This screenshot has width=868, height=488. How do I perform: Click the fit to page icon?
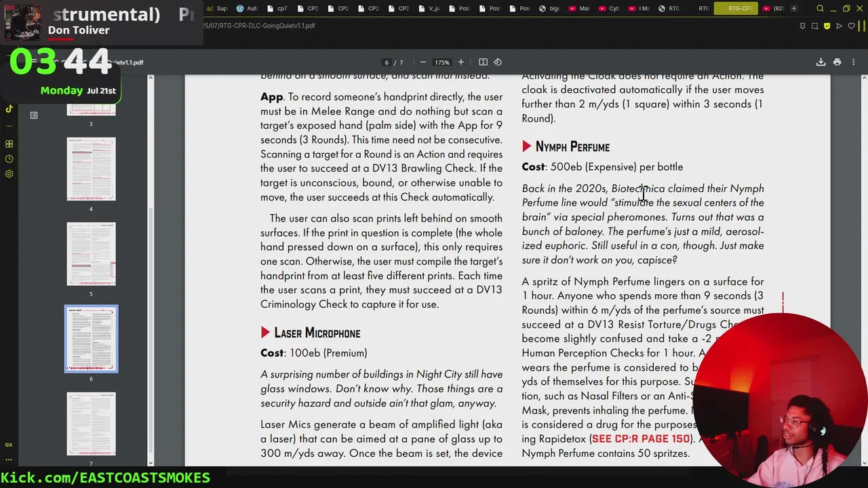click(483, 62)
